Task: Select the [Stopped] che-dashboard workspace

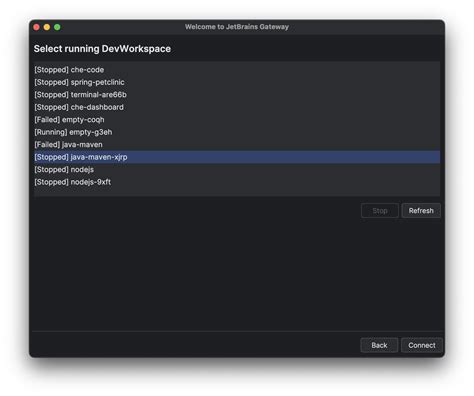Action: point(237,107)
